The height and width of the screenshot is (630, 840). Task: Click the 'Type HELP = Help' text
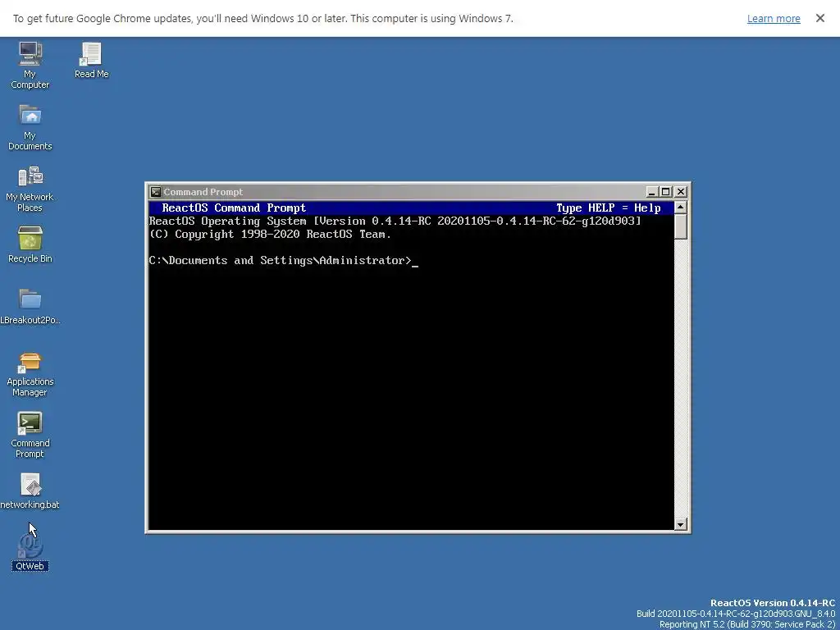[608, 208]
